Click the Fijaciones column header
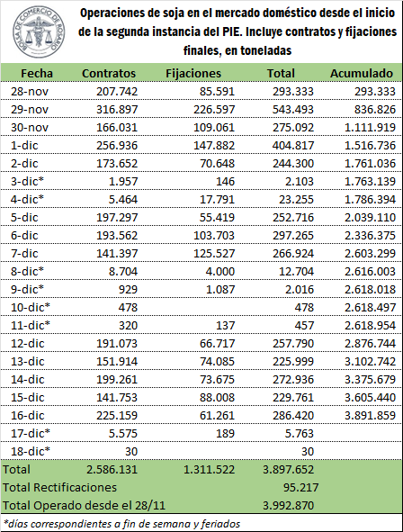403x532 pixels. click(193, 73)
